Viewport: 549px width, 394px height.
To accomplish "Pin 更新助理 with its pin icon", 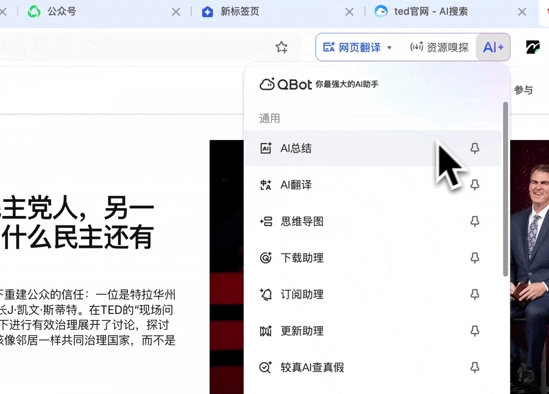I will click(x=474, y=331).
